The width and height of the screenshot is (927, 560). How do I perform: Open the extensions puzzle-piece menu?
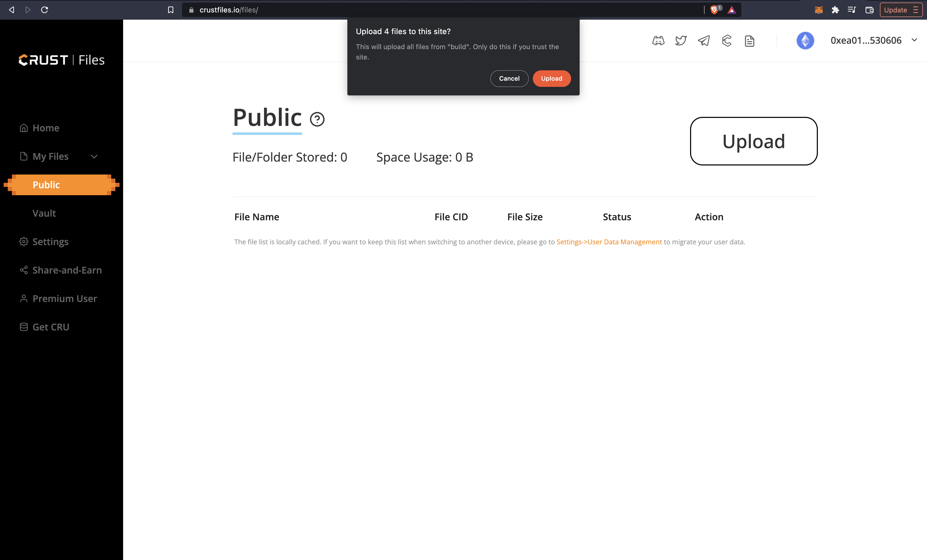835,10
